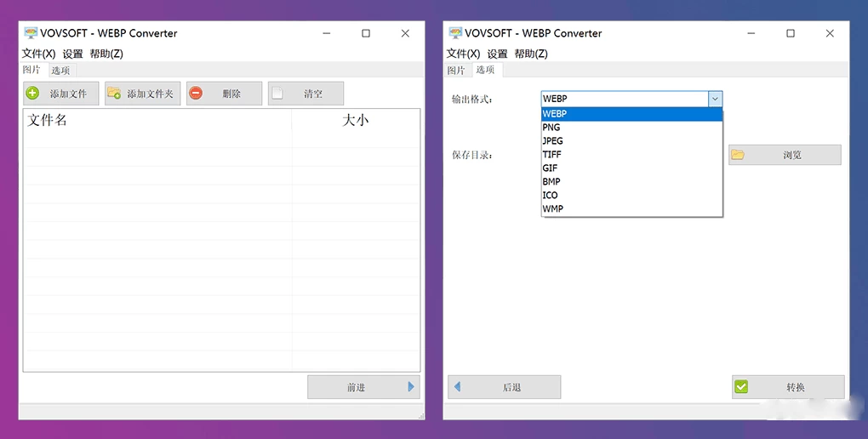
Task: Open 帮助(Z) menu in right window
Action: 531,54
